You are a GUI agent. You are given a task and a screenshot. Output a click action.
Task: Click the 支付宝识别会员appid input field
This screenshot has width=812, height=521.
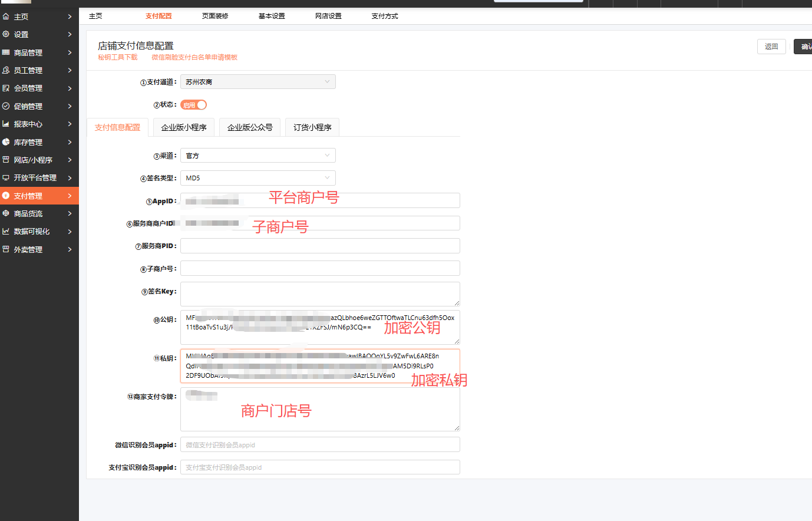(320, 467)
